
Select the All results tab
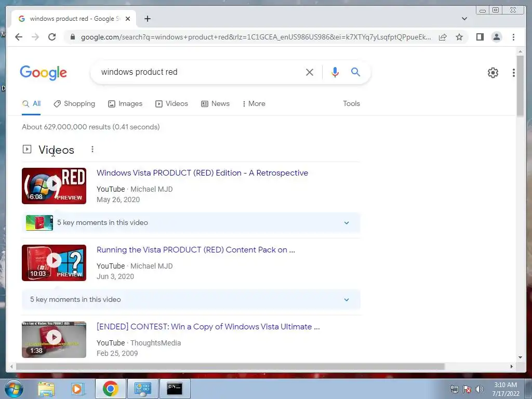[31, 104]
